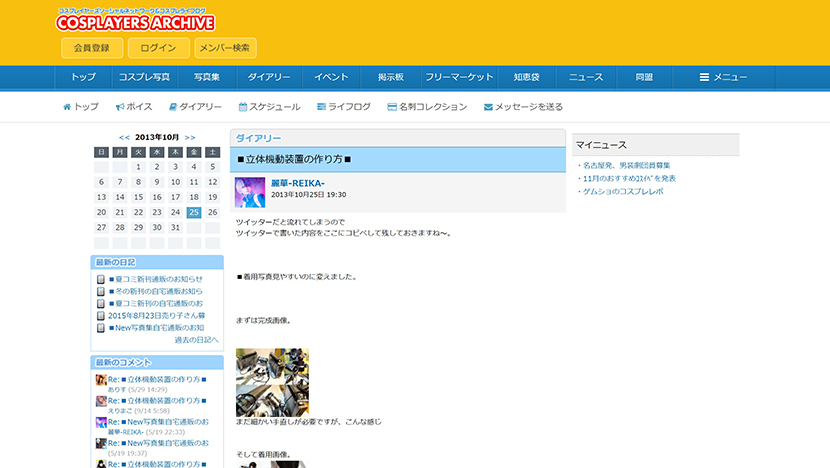Open フリーマーケット in main navigation
This screenshot has height=468, width=830.
[x=459, y=77]
